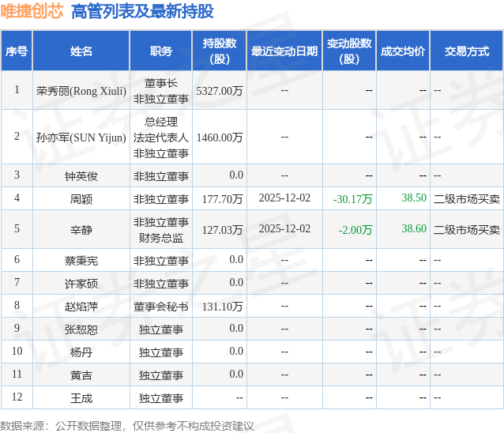The image size is (504, 433).
Task: Click the name 荣秀丽(Rong Xiuli)
Action: (81, 91)
